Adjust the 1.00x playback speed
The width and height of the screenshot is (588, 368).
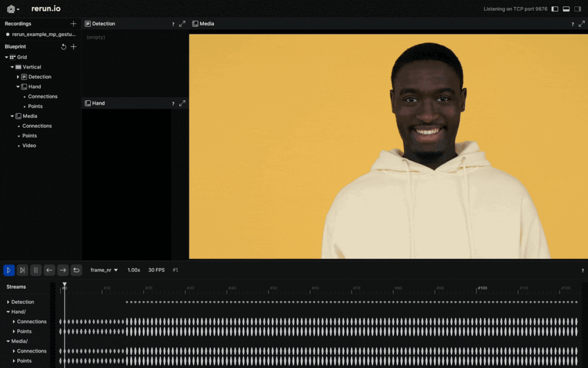pos(133,270)
